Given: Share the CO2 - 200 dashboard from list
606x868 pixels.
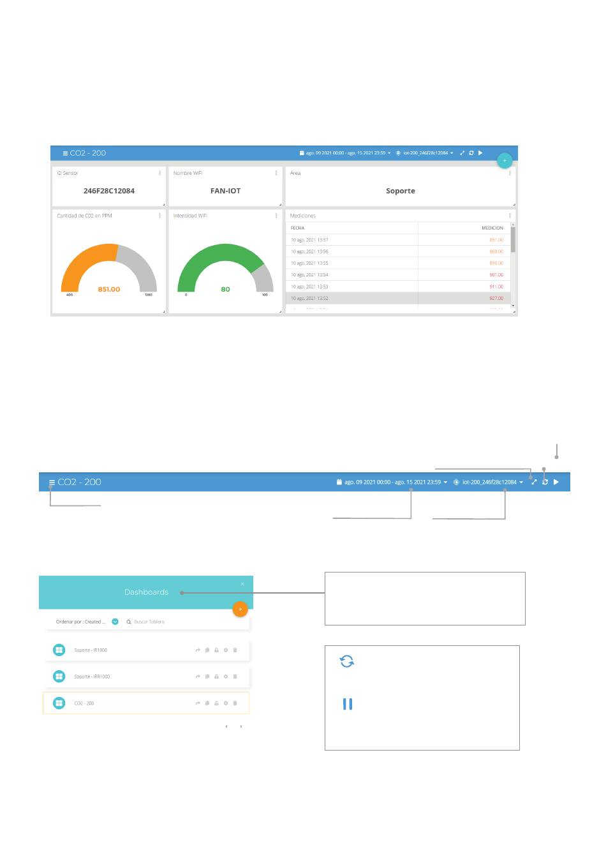Looking at the screenshot, I should 198,703.
